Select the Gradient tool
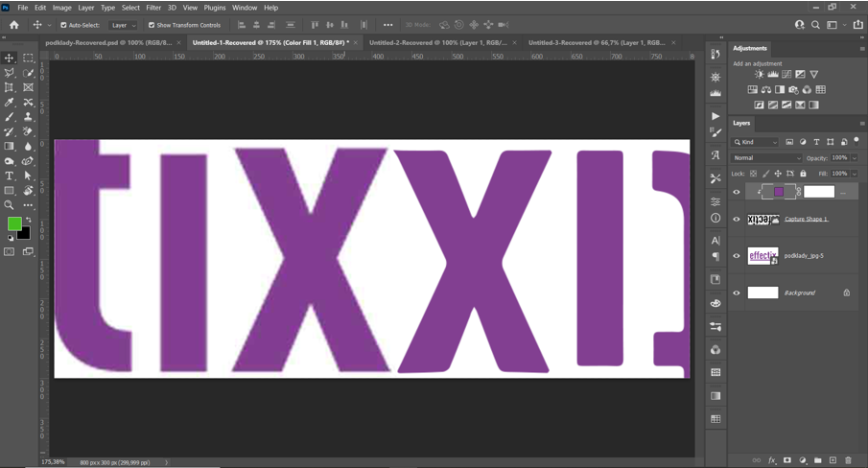The image size is (868, 468). pyautogui.click(x=10, y=146)
